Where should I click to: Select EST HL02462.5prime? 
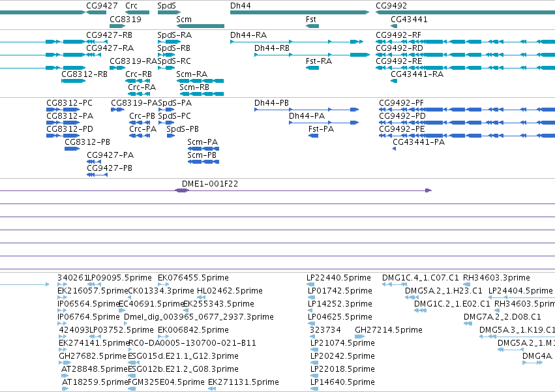(202, 297)
